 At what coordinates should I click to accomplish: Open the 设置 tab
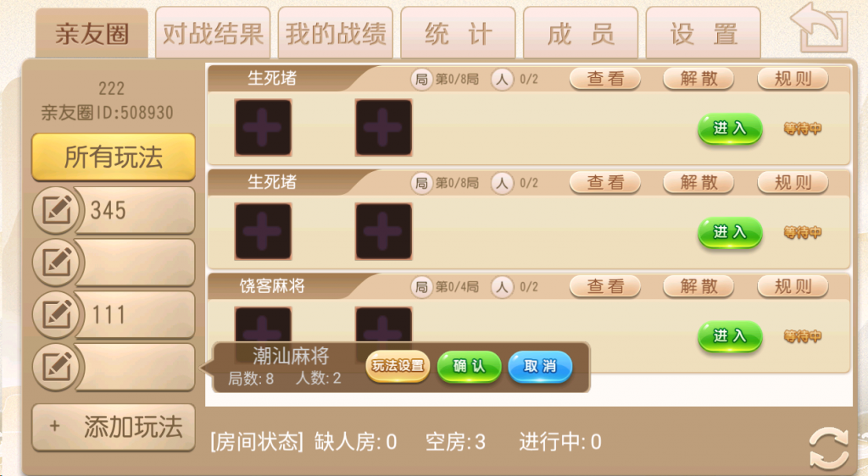tap(703, 33)
